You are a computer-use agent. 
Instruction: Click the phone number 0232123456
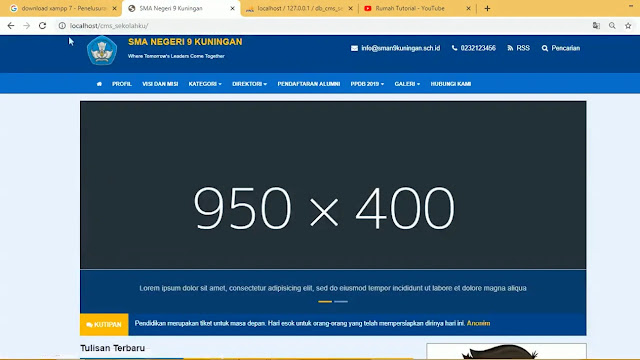click(478, 48)
